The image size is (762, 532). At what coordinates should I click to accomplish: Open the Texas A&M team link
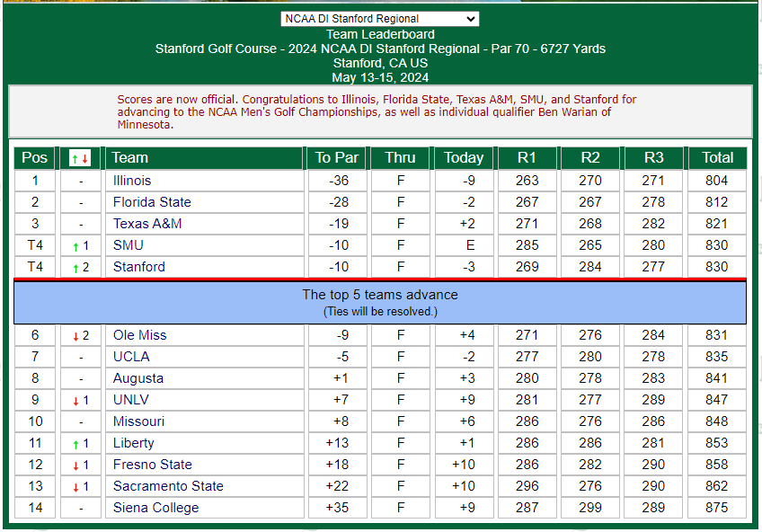147,224
